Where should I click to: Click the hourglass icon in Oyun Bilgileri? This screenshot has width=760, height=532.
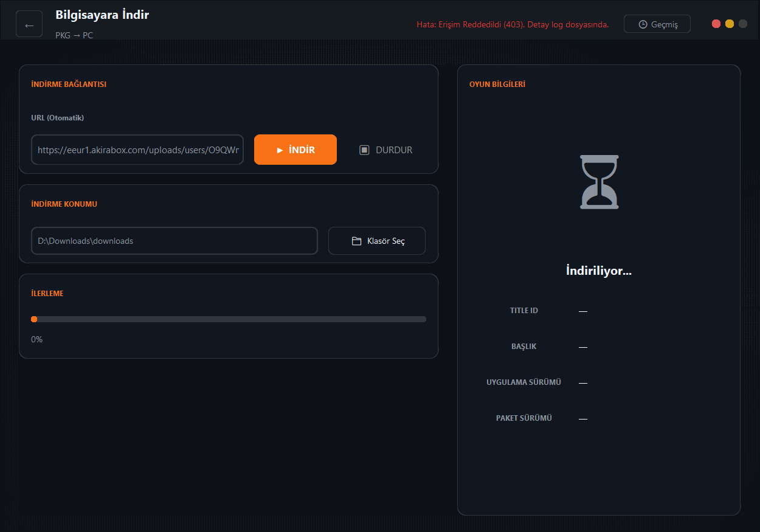pos(599,182)
